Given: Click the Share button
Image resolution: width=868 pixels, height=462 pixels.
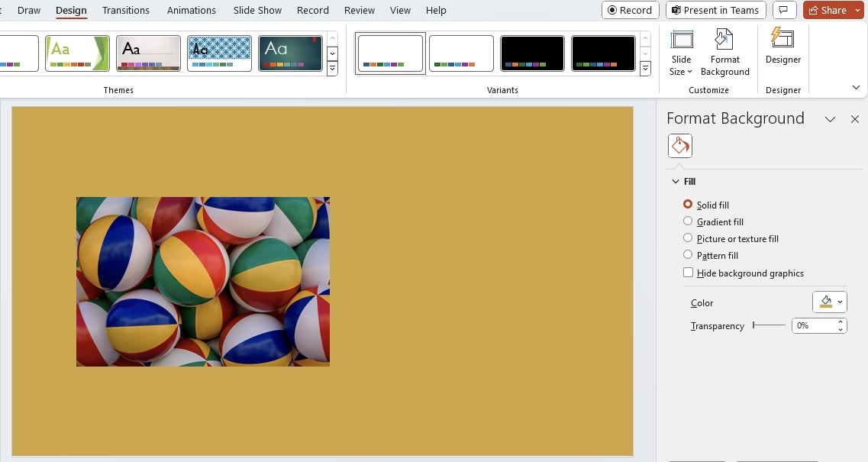Looking at the screenshot, I should (828, 10).
